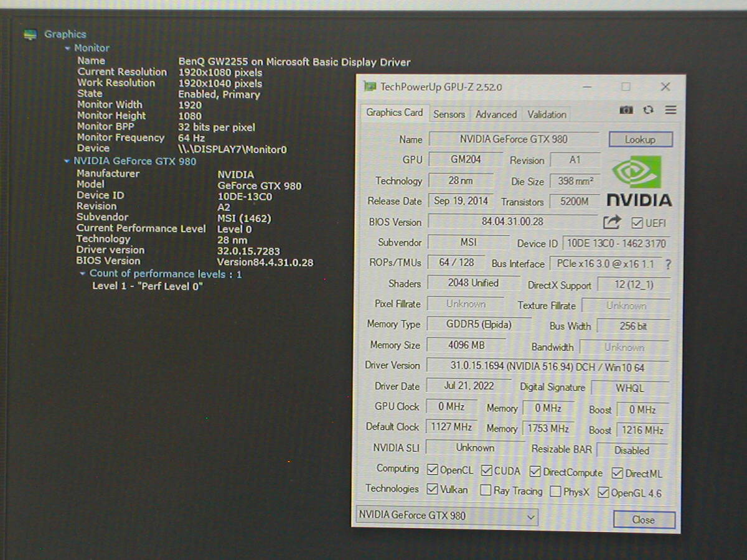Click the Default Clock 1127 MHz field
747x560 pixels.
click(451, 427)
